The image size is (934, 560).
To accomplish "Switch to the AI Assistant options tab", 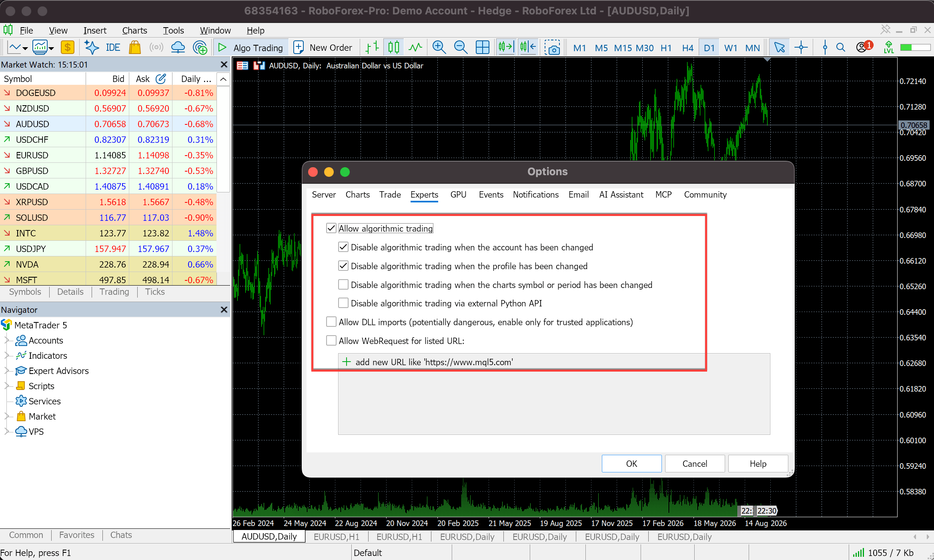I will pos(621,195).
